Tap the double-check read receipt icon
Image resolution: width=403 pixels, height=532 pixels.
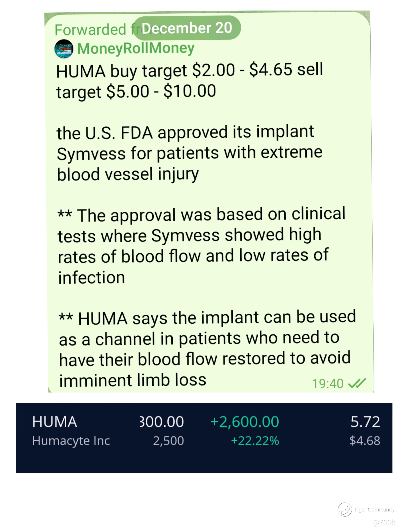[357, 383]
